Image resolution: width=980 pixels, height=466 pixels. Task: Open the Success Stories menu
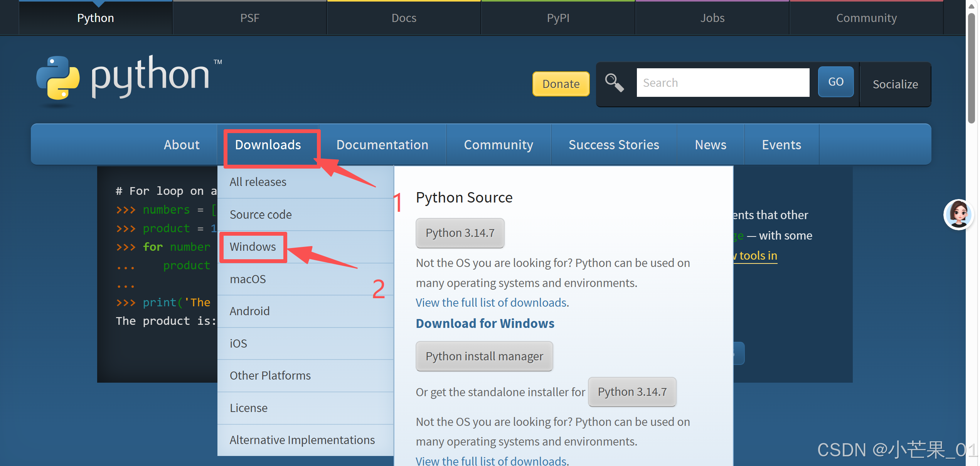click(614, 145)
